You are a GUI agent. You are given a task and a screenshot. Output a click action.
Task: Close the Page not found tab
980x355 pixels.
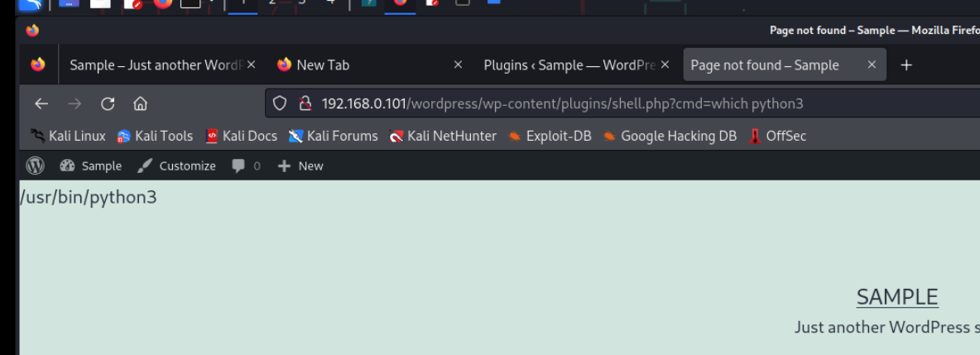872,65
